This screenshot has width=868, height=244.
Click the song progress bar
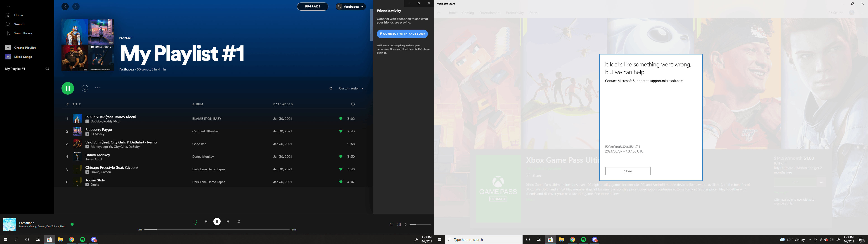click(x=217, y=230)
